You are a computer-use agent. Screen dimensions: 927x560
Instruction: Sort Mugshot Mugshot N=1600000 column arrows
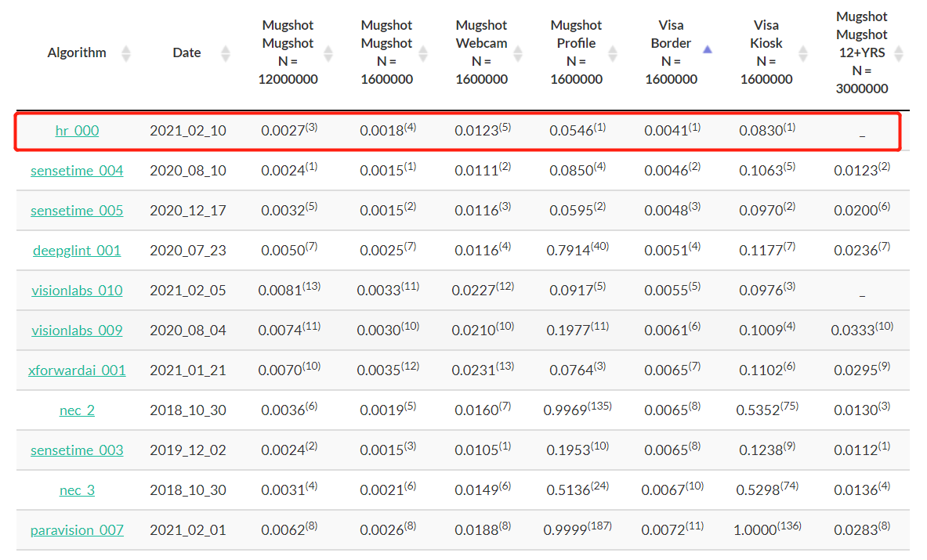point(423,53)
